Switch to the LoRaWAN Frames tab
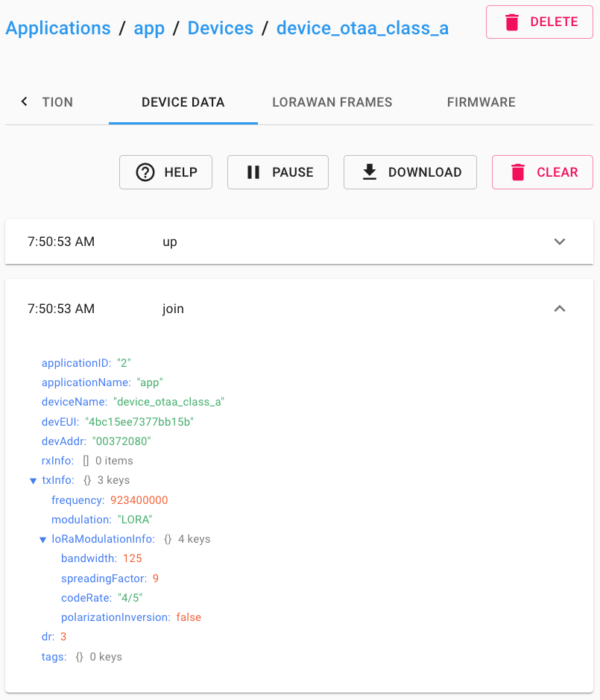Viewport: 600px width, 700px height. pos(332,102)
